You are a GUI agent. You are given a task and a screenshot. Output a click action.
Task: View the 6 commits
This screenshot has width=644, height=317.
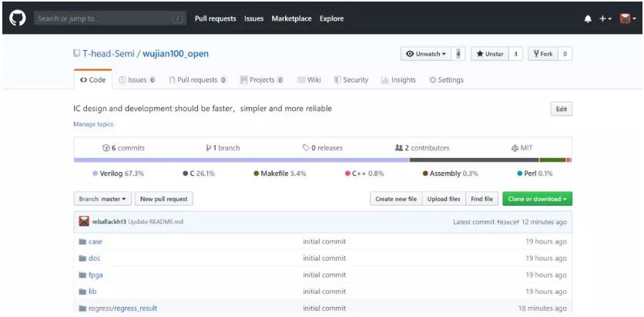click(123, 148)
